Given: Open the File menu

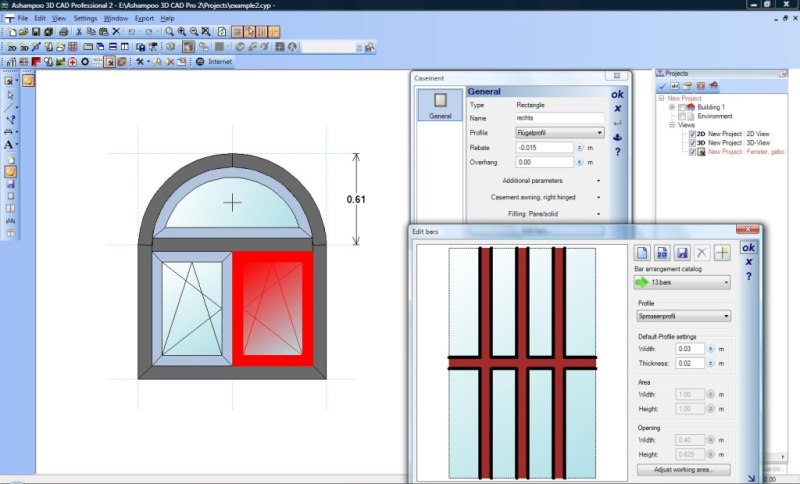Looking at the screenshot, I should 22,18.
